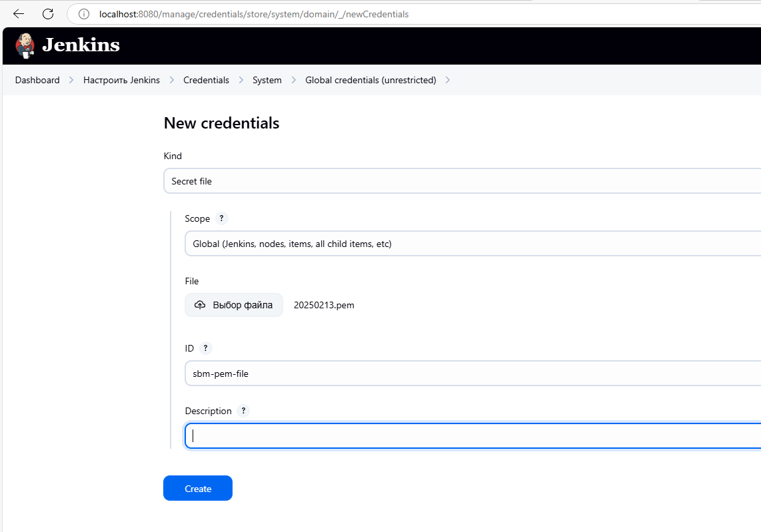This screenshot has width=761, height=532.
Task: Navigate to the System breadcrumb
Action: point(267,81)
